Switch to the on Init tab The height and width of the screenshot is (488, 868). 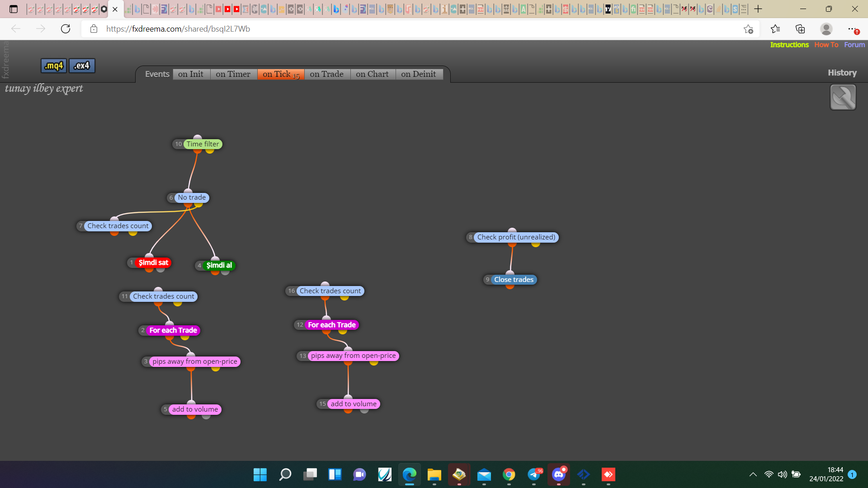[191, 74]
